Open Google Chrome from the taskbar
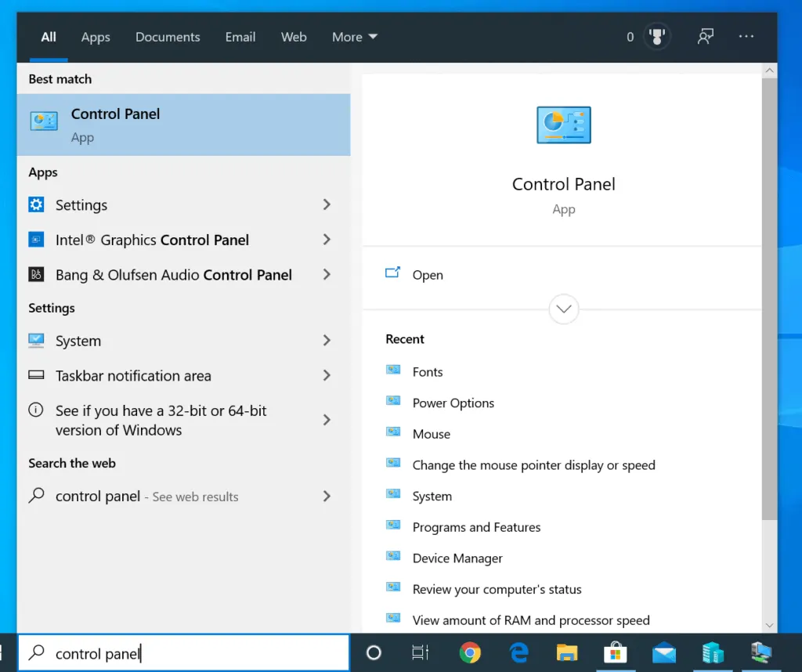 [470, 652]
